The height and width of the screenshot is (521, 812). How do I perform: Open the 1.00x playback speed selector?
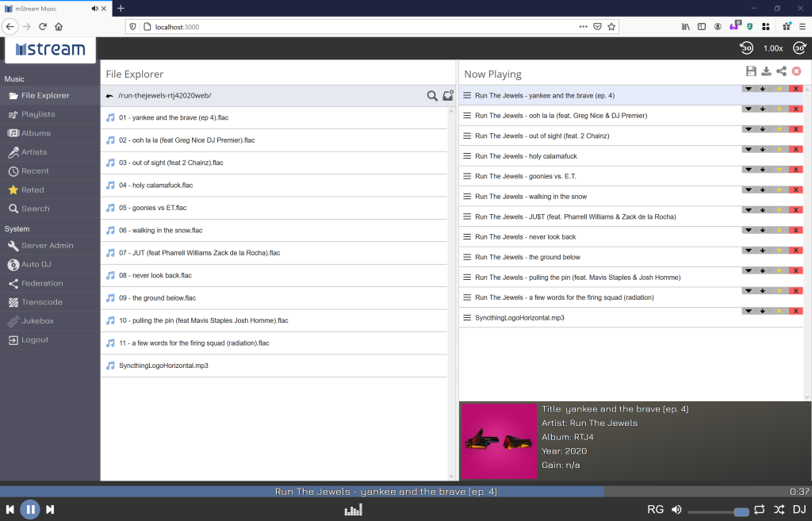click(772, 48)
